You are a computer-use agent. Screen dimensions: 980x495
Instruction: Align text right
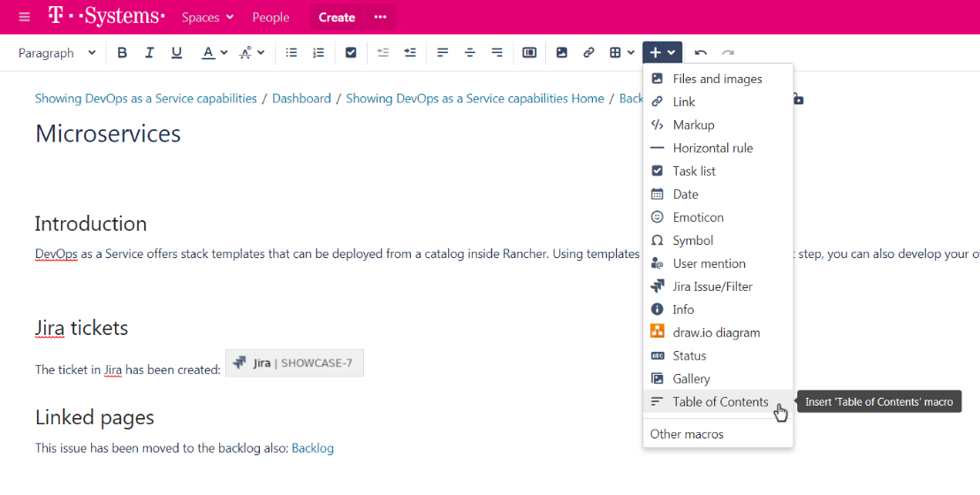497,53
